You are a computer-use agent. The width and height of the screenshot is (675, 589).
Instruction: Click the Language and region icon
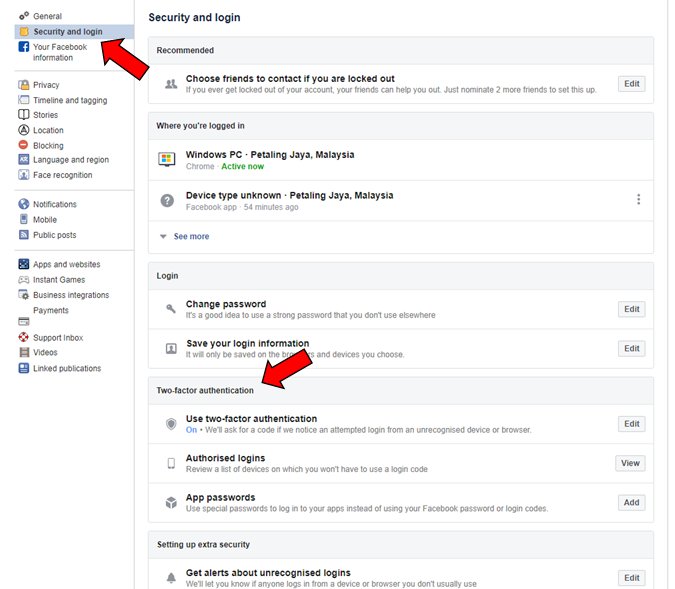24,160
